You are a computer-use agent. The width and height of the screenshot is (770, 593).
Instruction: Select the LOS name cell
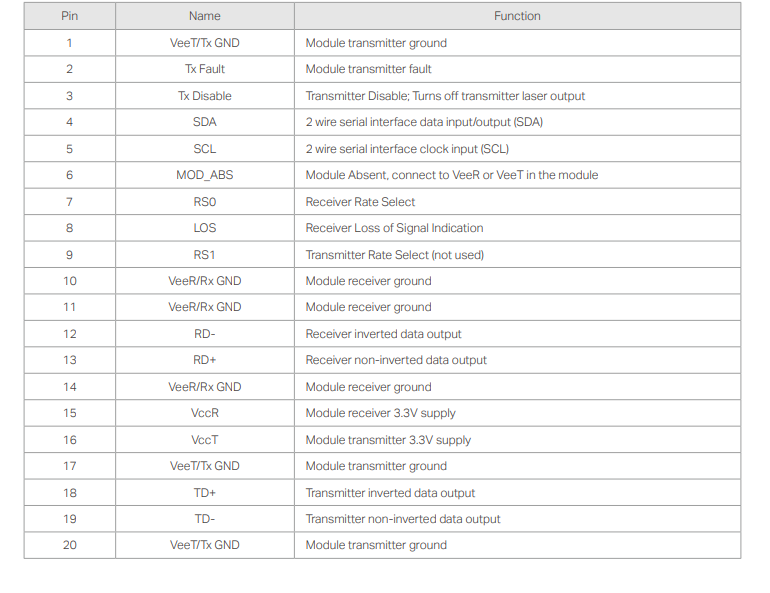(204, 228)
